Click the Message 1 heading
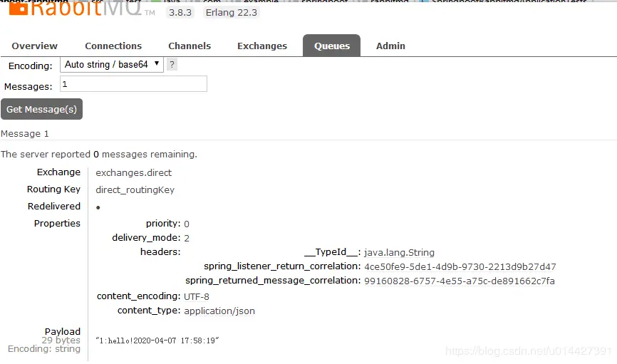The height and width of the screenshot is (364, 617). tap(25, 134)
